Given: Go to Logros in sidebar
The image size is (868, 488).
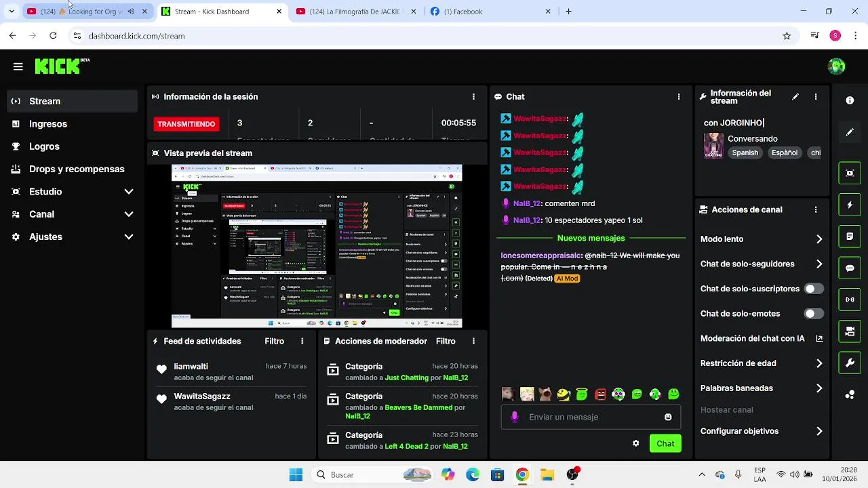Looking at the screenshot, I should (x=72, y=146).
